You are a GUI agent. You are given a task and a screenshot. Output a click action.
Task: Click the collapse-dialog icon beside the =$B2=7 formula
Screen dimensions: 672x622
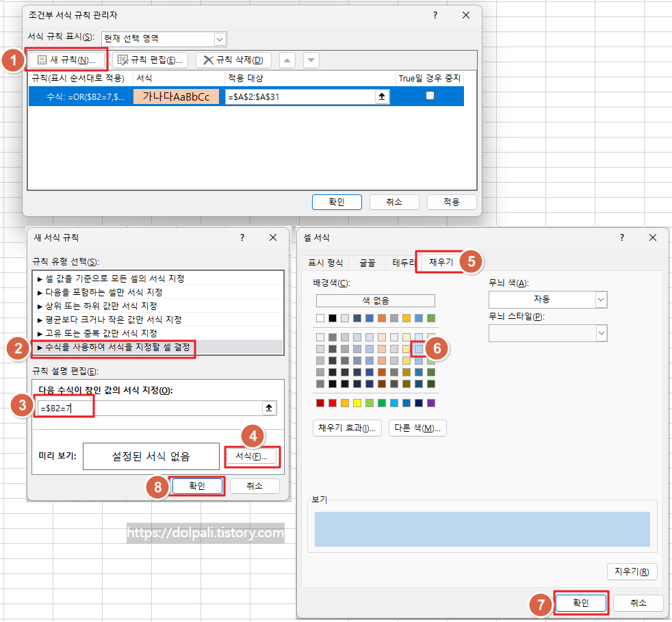(269, 408)
